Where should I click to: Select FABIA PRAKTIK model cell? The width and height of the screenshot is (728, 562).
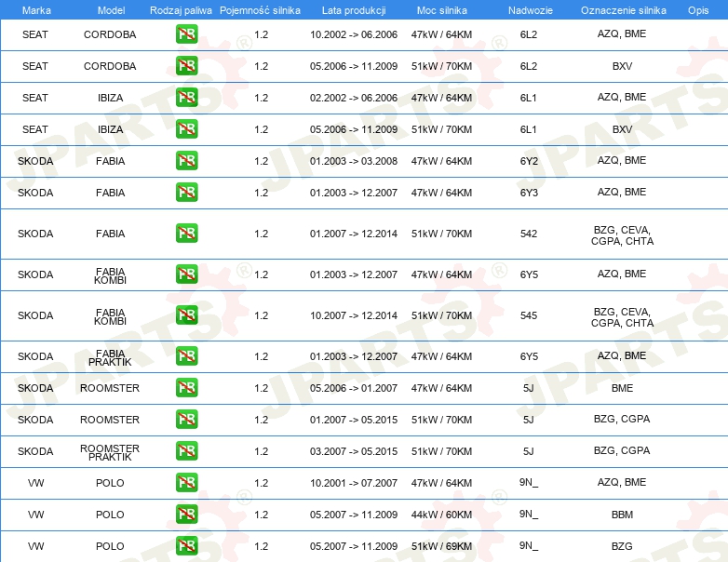[110, 357]
